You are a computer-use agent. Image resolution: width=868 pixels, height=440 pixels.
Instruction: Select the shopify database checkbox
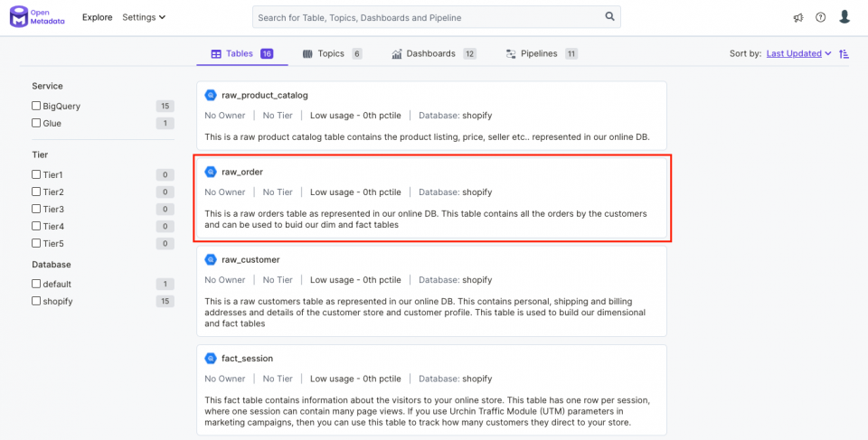pos(36,301)
